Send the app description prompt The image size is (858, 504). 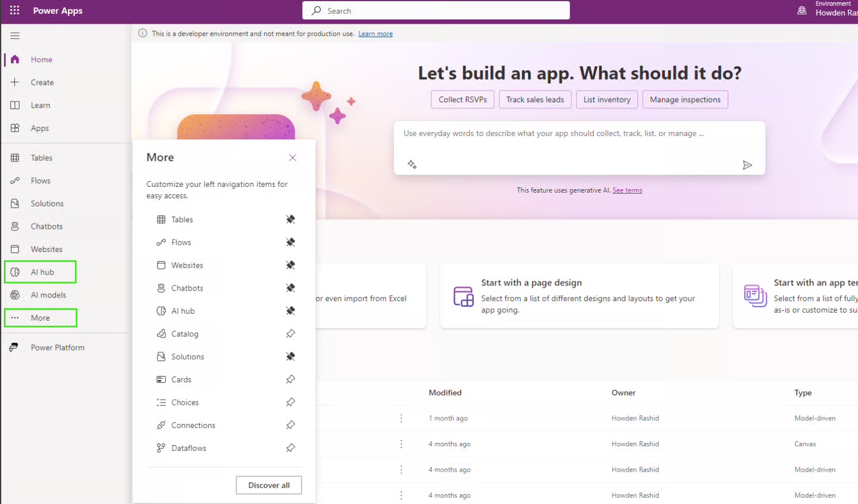point(747,166)
